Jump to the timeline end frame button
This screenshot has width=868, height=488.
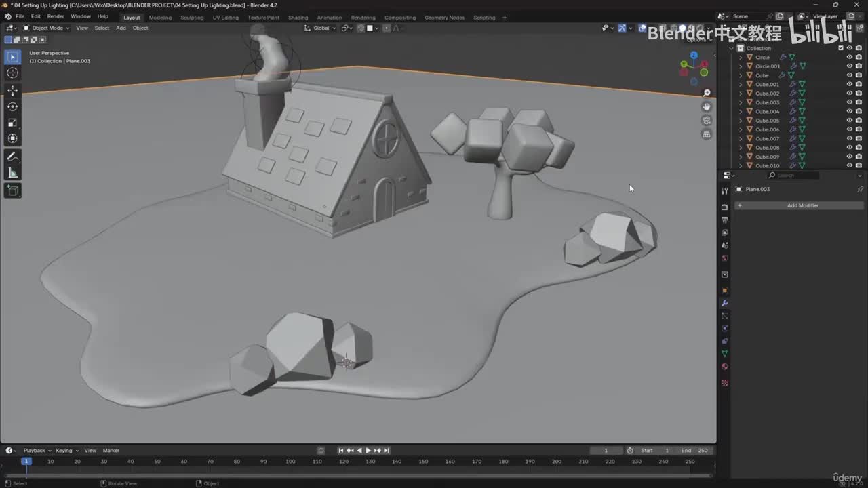click(x=387, y=450)
